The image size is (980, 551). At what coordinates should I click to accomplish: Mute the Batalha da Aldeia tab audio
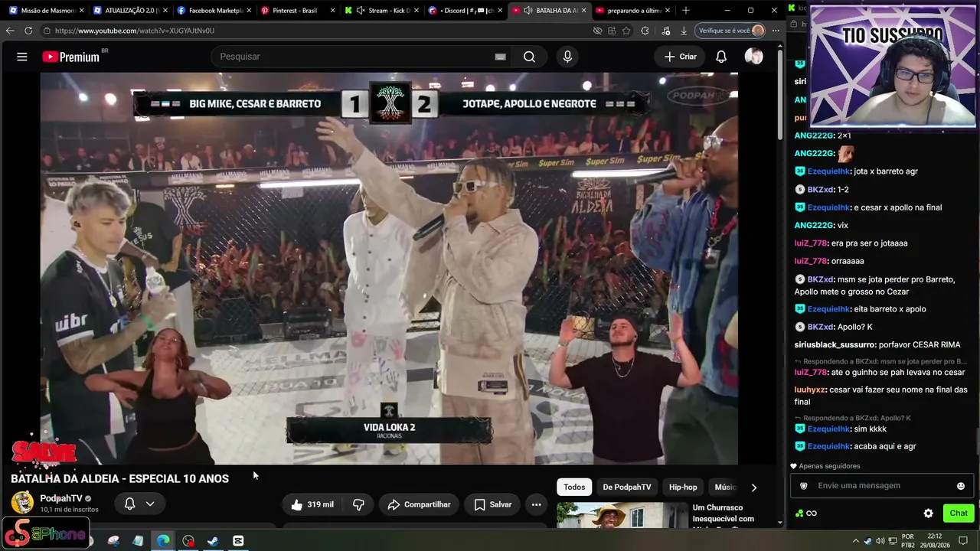click(528, 11)
